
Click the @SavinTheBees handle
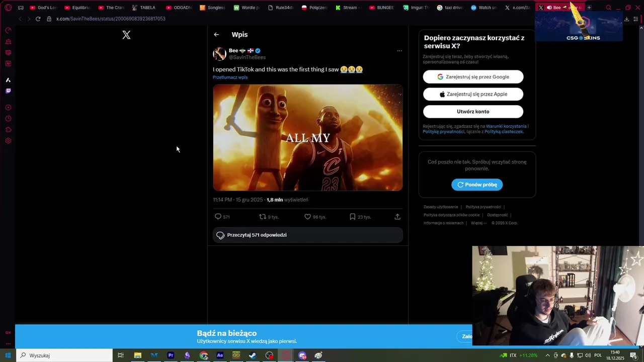[247, 57]
